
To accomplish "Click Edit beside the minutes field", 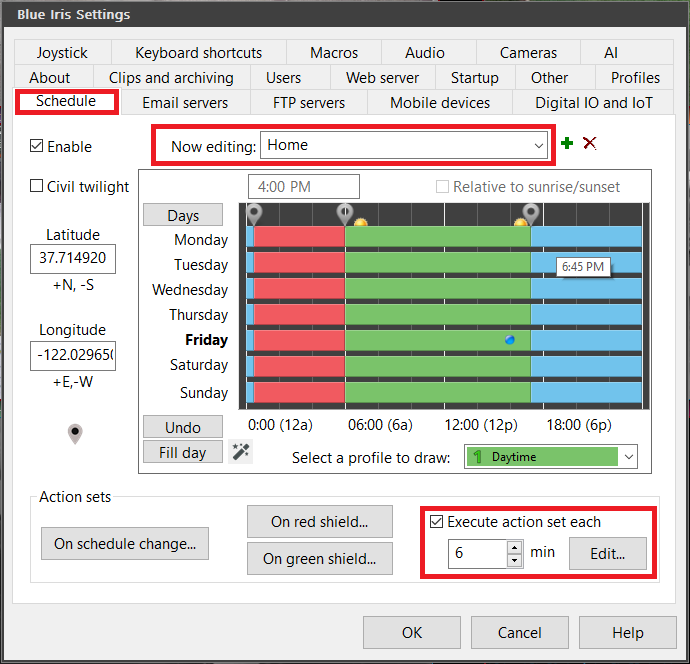I will point(608,554).
